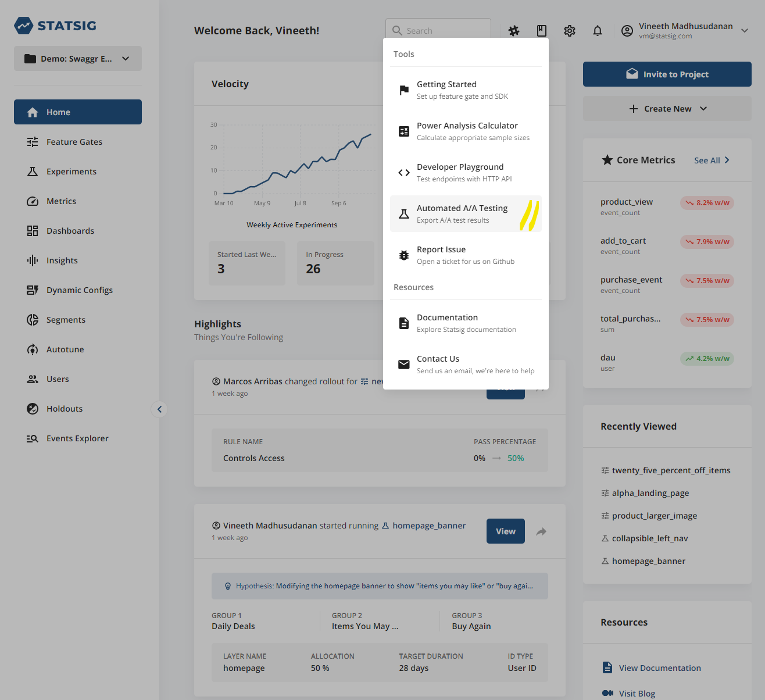This screenshot has width=765, height=700.
Task: Open View Documentation link
Action: [x=660, y=668]
